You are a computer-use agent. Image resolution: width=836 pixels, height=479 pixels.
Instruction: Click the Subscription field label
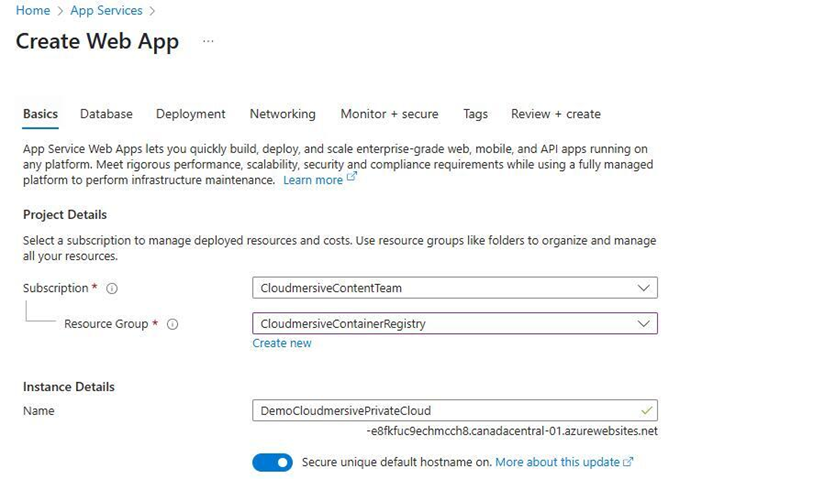pyautogui.click(x=55, y=288)
